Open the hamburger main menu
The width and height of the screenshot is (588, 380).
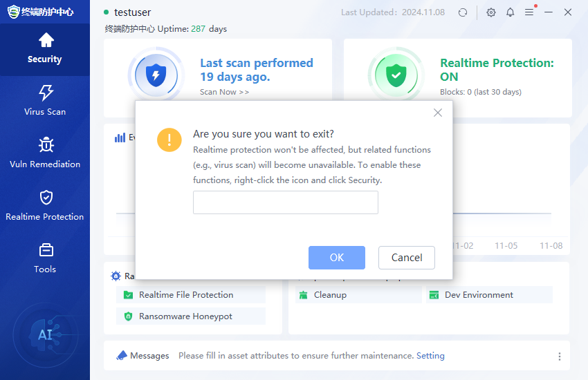[x=529, y=12]
